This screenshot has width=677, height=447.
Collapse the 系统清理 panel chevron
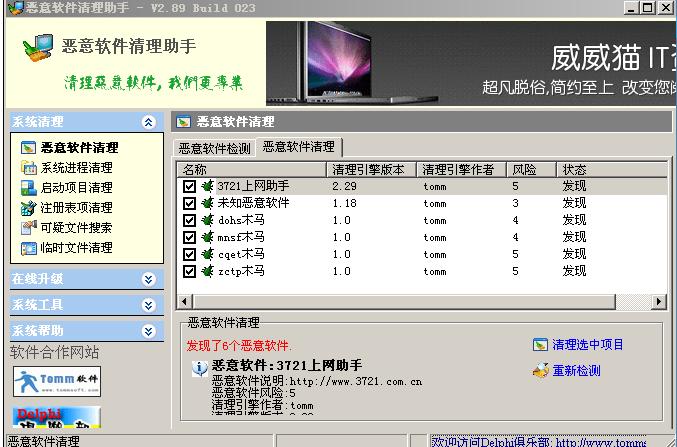(149, 123)
